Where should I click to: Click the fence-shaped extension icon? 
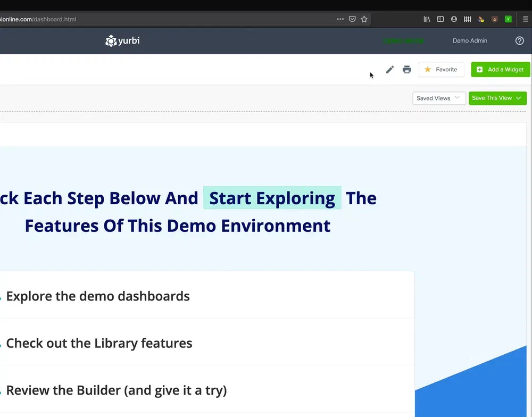tap(468, 19)
